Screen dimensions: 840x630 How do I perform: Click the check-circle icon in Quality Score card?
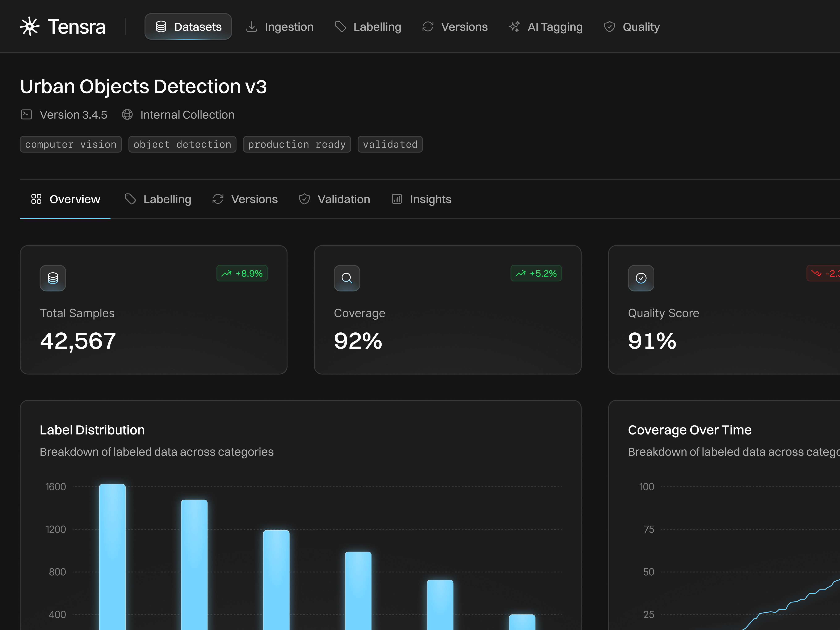641,278
